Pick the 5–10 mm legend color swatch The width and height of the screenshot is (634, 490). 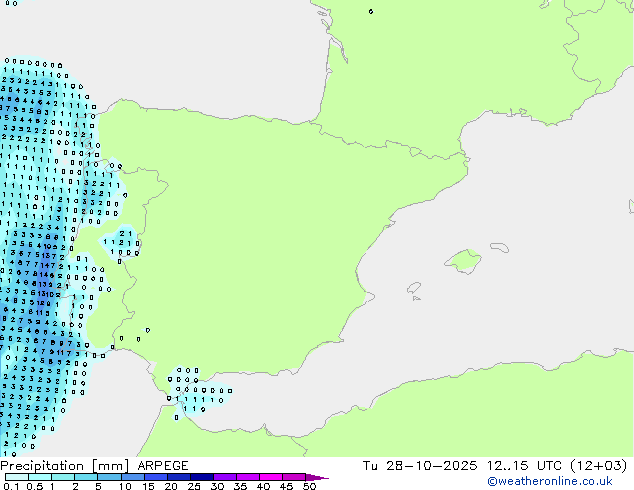tap(110, 477)
